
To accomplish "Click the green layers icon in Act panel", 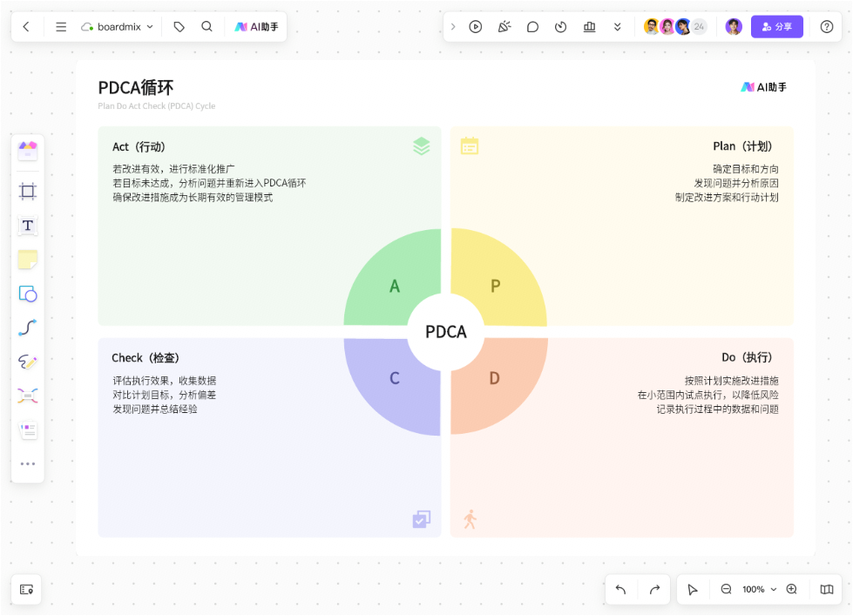I will pyautogui.click(x=421, y=146).
